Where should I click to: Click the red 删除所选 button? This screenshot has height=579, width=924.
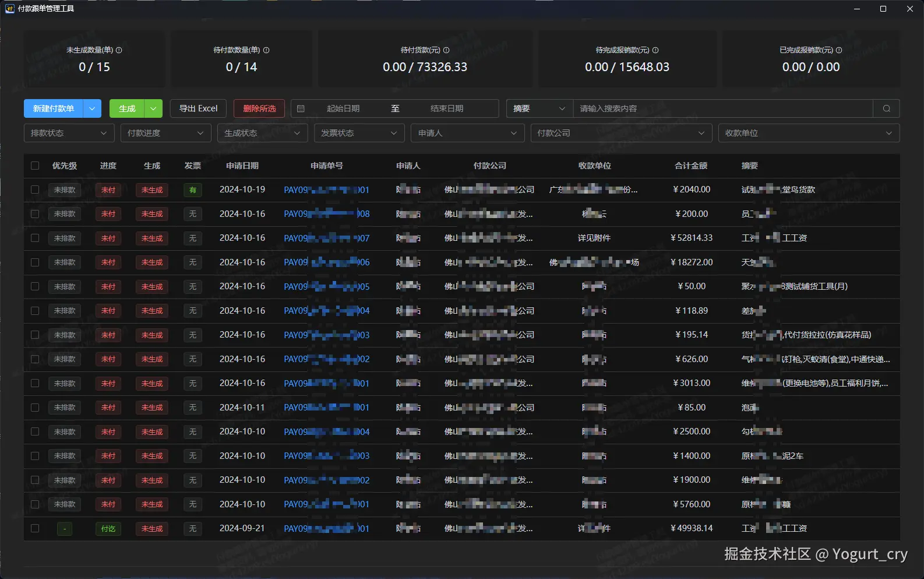(259, 108)
